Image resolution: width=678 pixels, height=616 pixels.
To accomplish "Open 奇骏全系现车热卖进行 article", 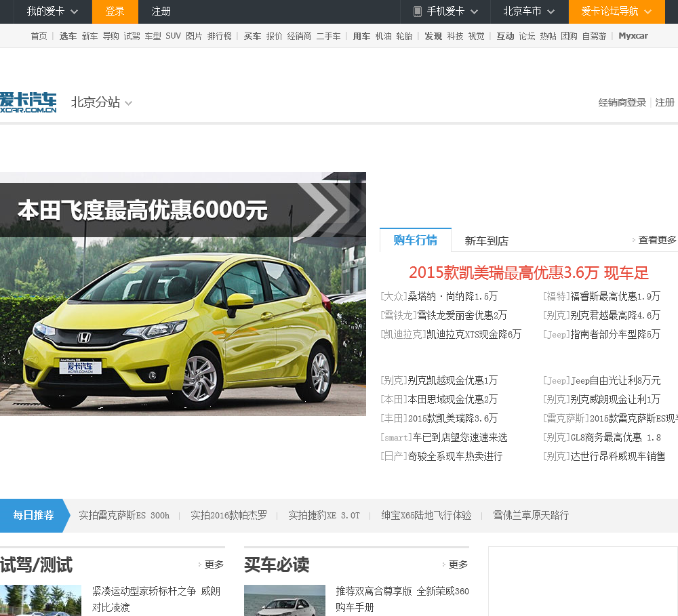I will pyautogui.click(x=455, y=457).
